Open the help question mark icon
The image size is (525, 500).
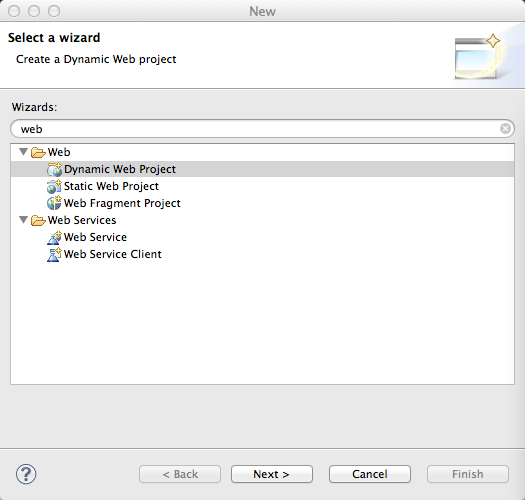pyautogui.click(x=26, y=474)
